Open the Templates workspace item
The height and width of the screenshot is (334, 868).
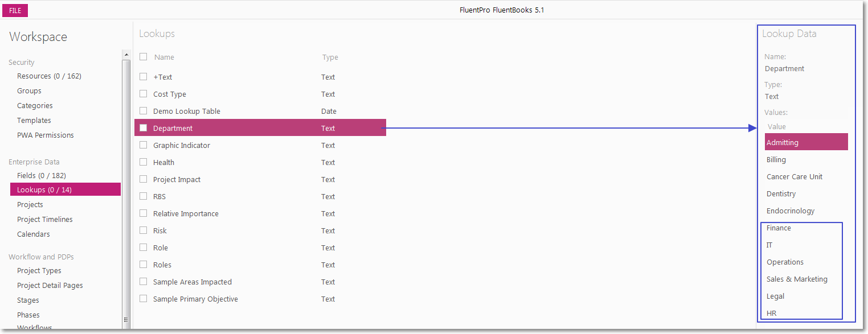pos(34,121)
